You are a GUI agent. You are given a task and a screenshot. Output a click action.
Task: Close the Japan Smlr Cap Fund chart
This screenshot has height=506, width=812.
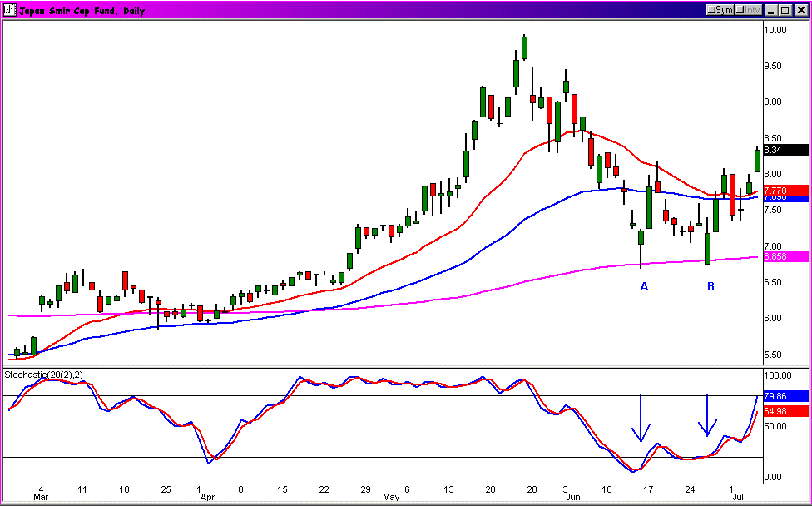[x=800, y=9]
